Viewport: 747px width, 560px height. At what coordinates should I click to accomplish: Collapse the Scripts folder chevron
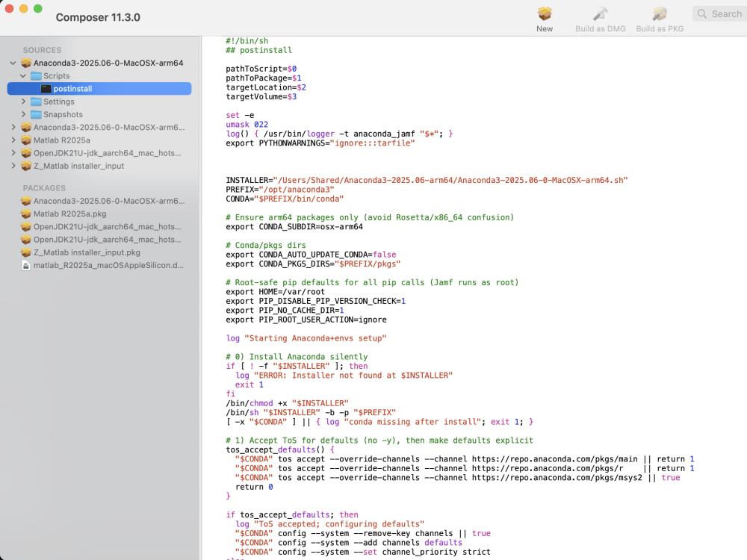click(x=23, y=75)
